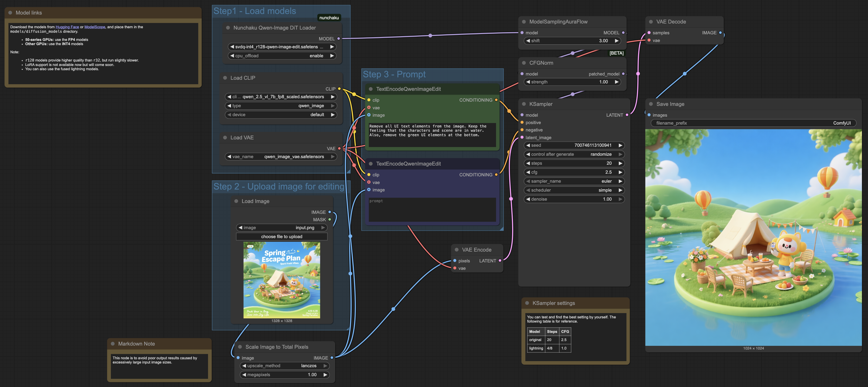Increase the steps value with right arrow
Viewport: 868px width, 387px height.
point(620,163)
